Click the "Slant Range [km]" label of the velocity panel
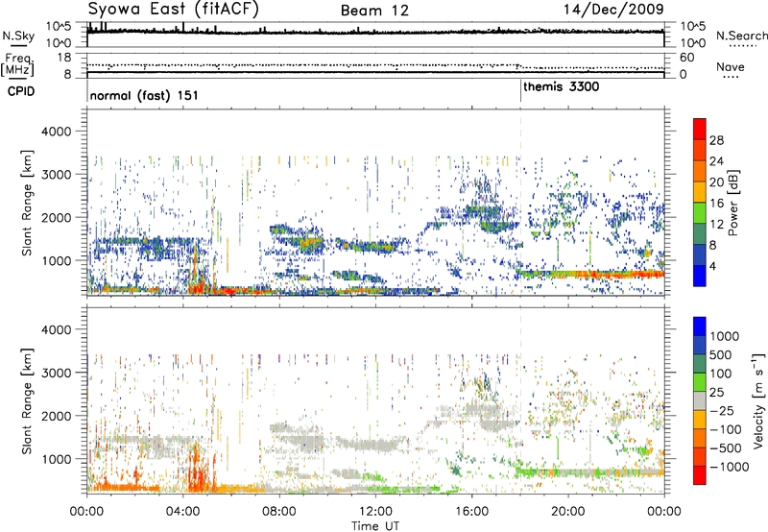The width and height of the screenshot is (768, 532). pyautogui.click(x=27, y=401)
